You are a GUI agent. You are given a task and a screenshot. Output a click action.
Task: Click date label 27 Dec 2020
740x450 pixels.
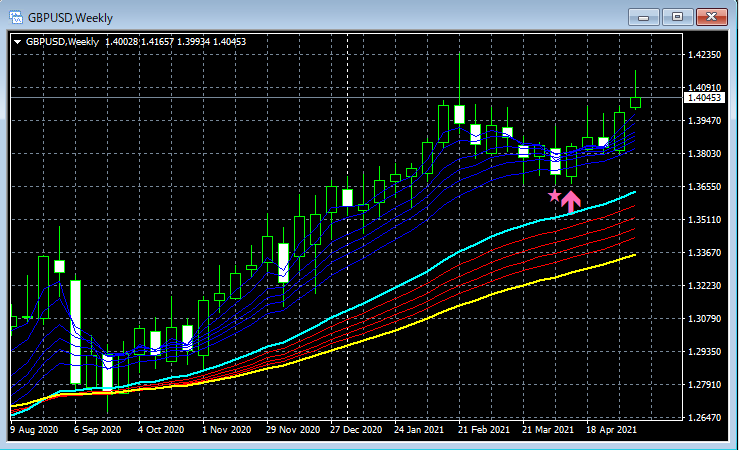tap(356, 430)
